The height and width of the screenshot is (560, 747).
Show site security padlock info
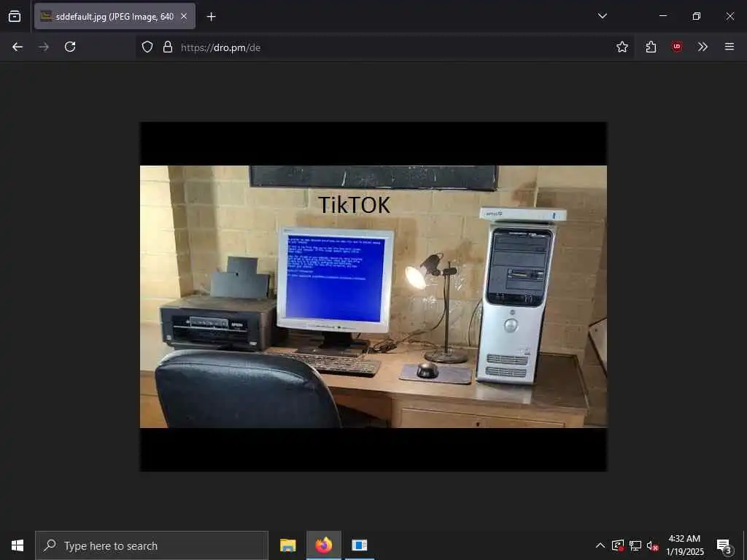168,47
